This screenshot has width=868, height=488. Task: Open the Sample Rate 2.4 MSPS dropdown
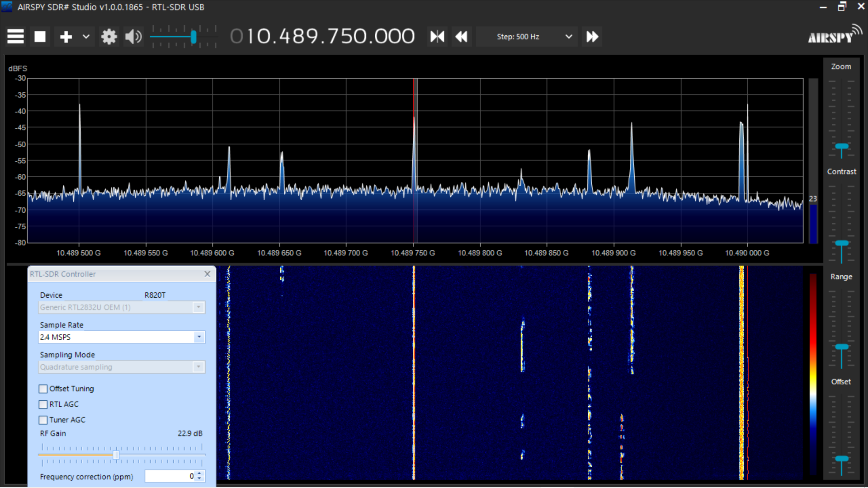click(x=121, y=337)
